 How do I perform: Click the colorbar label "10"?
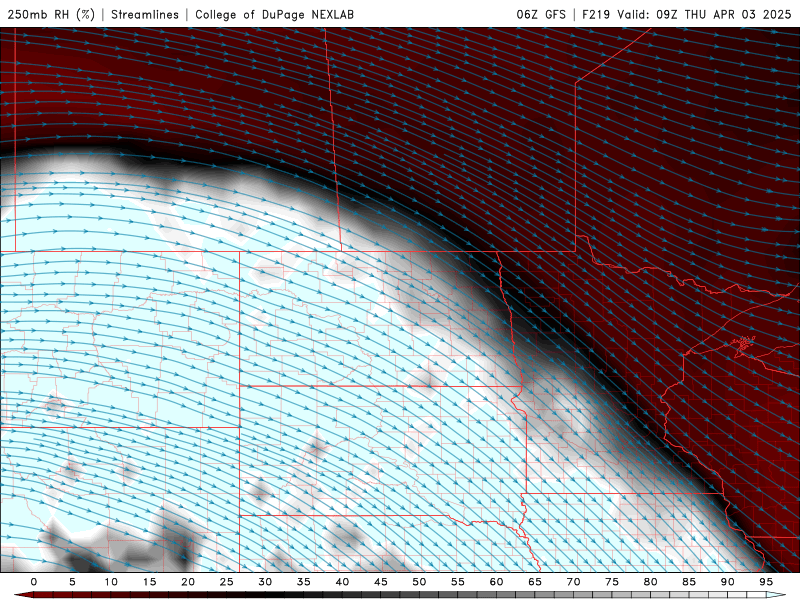111,582
